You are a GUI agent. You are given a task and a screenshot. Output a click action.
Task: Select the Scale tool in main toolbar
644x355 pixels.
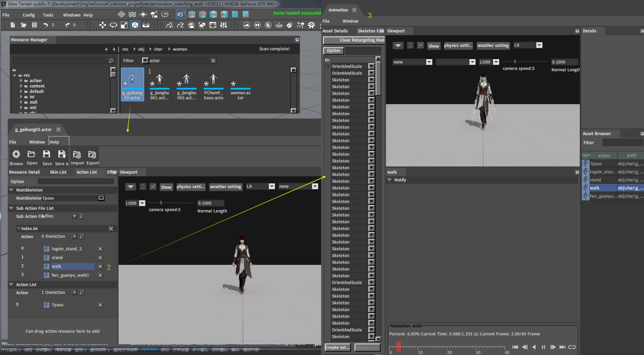124,25
